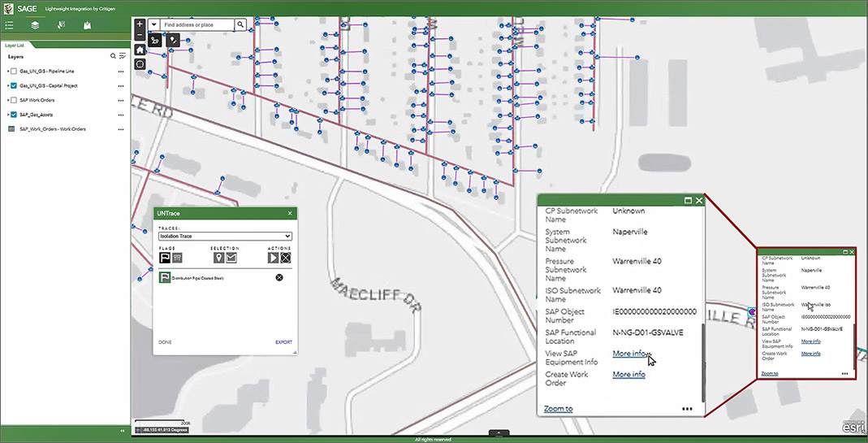Click the search magnifier button
Screen dimensions: 868x443
[240, 24]
